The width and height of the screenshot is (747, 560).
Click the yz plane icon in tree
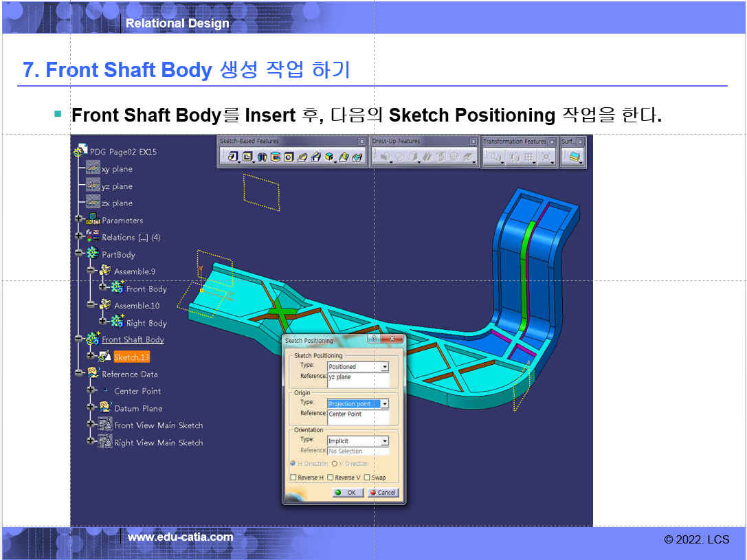(x=93, y=186)
